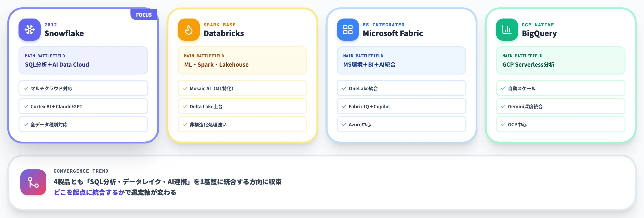
Task: Click checkmark beside Mosaic AI（ML特化）
Action: (185, 88)
